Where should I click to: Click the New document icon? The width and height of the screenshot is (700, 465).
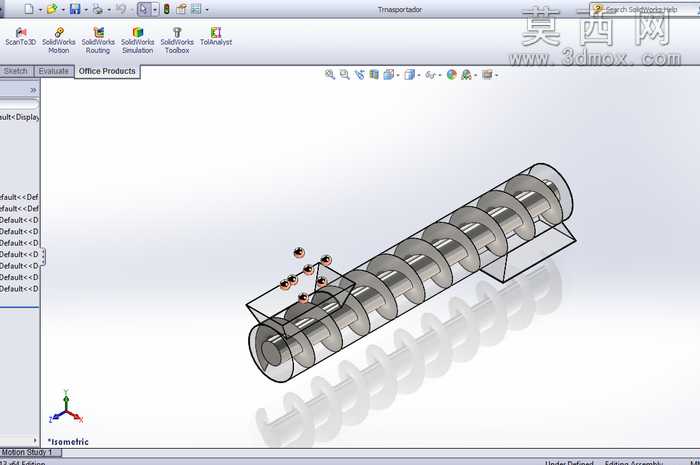pos(29,9)
